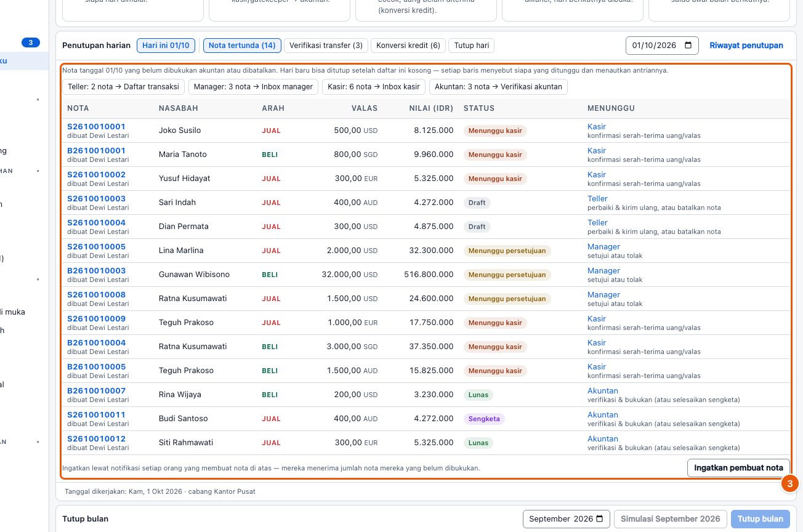The height and width of the screenshot is (532, 803).
Task: Open the calendar picker in the 01/10/2026 date field
Action: point(688,46)
